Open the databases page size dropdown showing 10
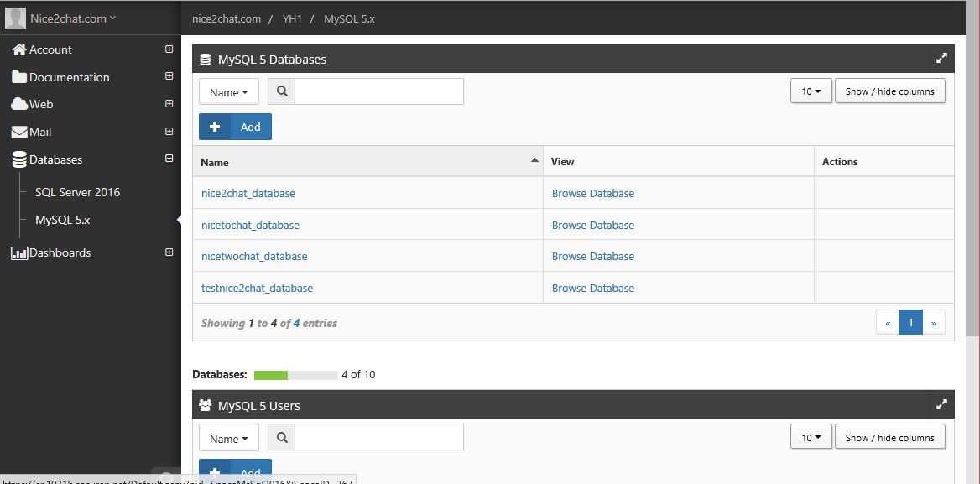This screenshot has width=980, height=484. coord(811,91)
